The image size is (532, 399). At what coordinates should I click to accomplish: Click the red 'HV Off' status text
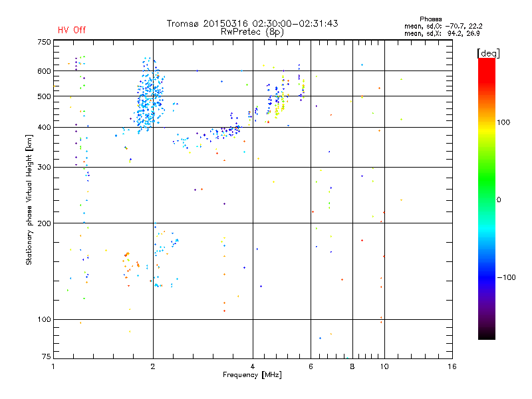72,30
